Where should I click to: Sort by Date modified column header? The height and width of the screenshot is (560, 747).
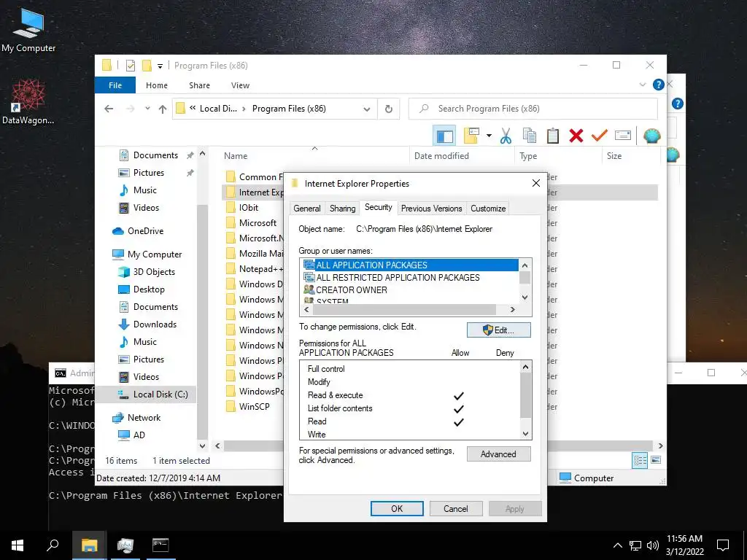click(x=462, y=156)
